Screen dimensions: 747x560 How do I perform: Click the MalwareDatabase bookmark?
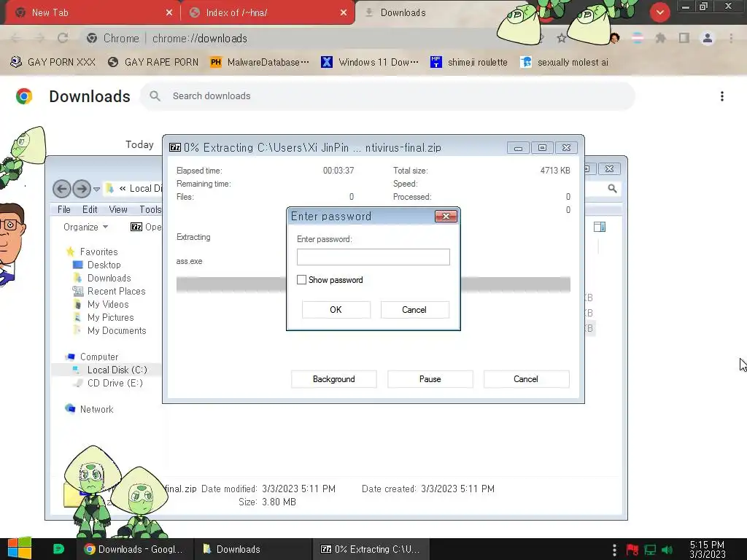[260, 63]
